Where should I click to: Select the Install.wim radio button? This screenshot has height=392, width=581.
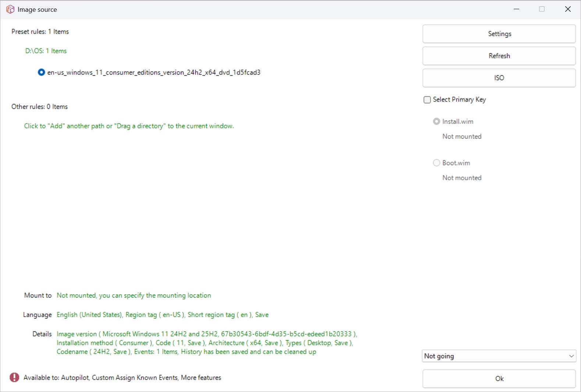click(436, 121)
